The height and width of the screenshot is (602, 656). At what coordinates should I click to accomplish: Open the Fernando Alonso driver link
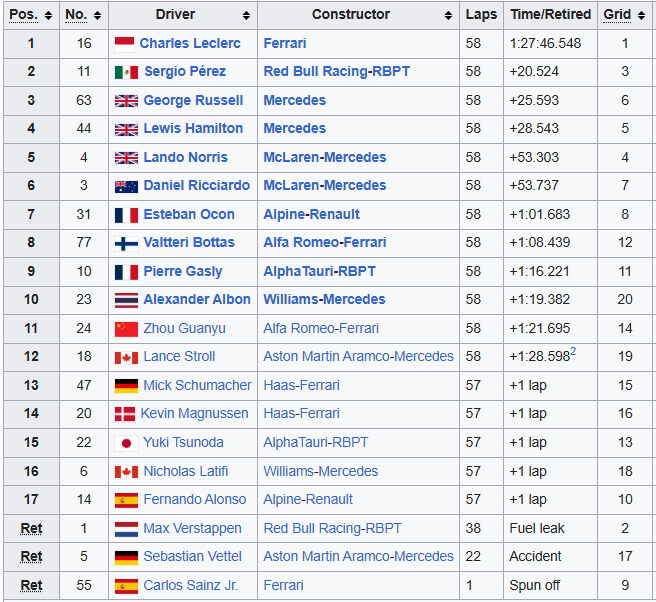coord(195,500)
